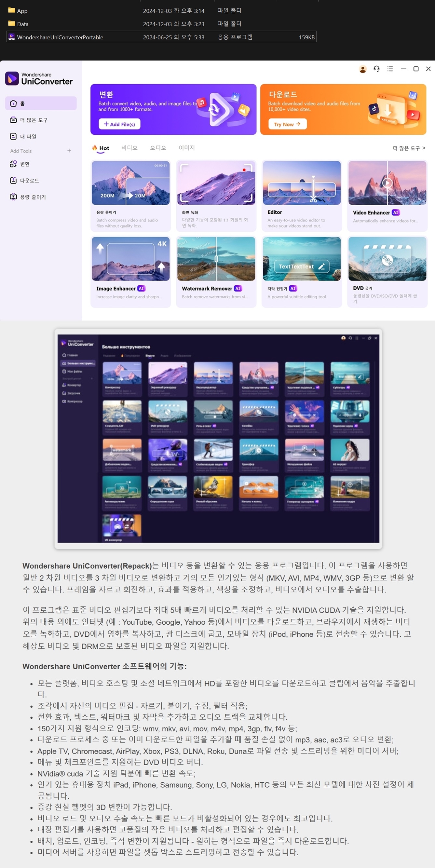Open the 용량 줄이기 200M to 20M card
This screenshot has width=435, height=868.
pyautogui.click(x=131, y=196)
